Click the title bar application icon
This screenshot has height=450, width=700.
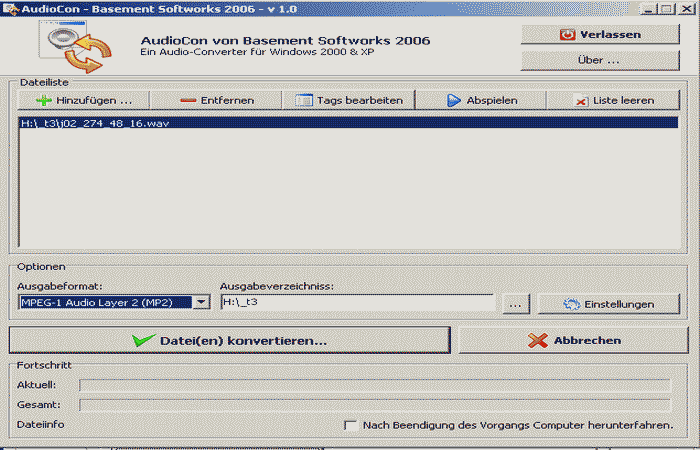pos(8,7)
